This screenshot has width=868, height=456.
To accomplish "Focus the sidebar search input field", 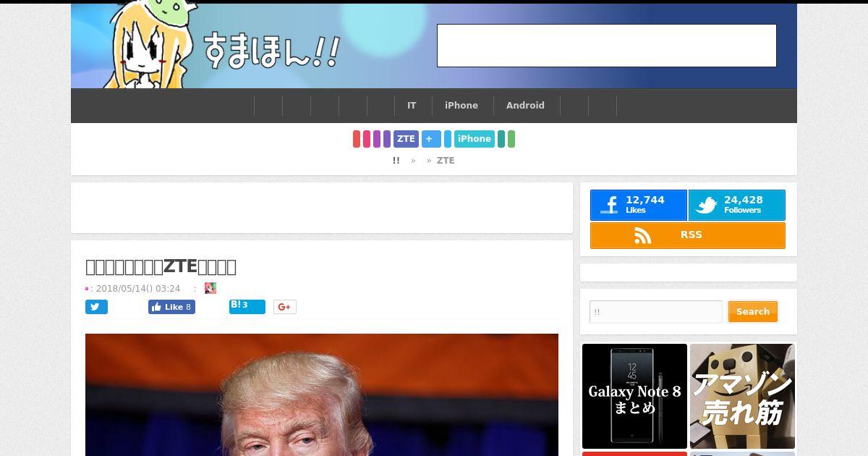I will click(x=656, y=312).
